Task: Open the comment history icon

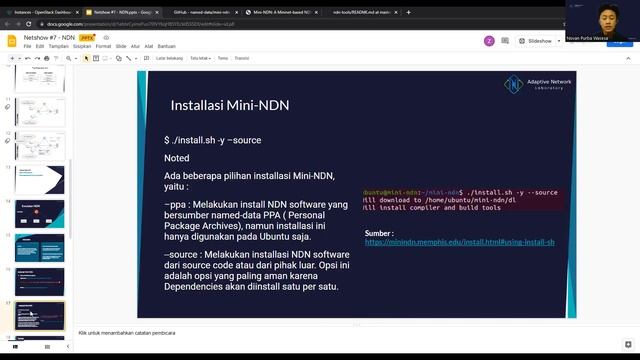Action: (505, 41)
